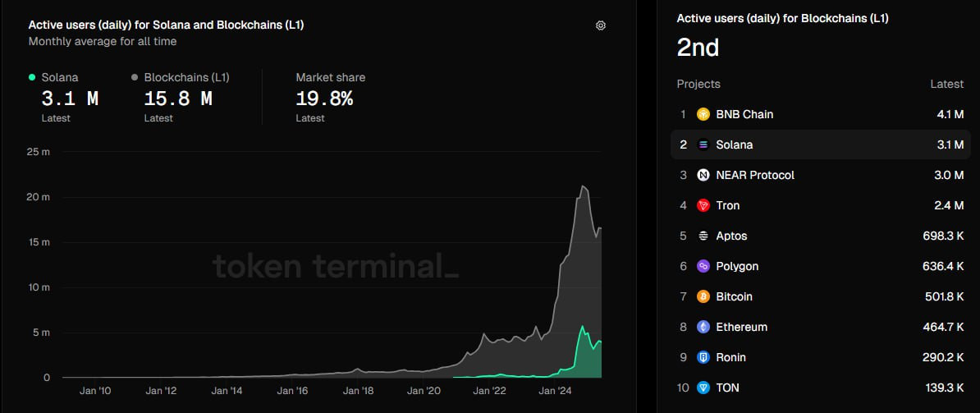Click the 25 m y-axis label
Viewport: 980px width, 413px height.
pos(39,152)
